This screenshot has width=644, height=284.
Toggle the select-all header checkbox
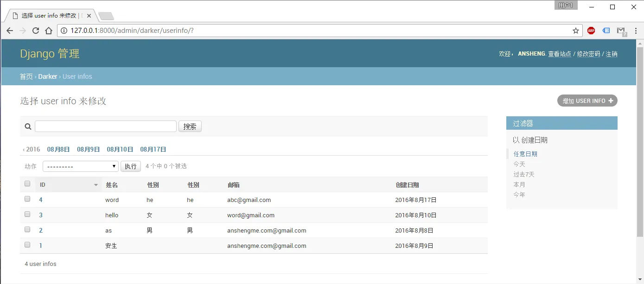27,184
